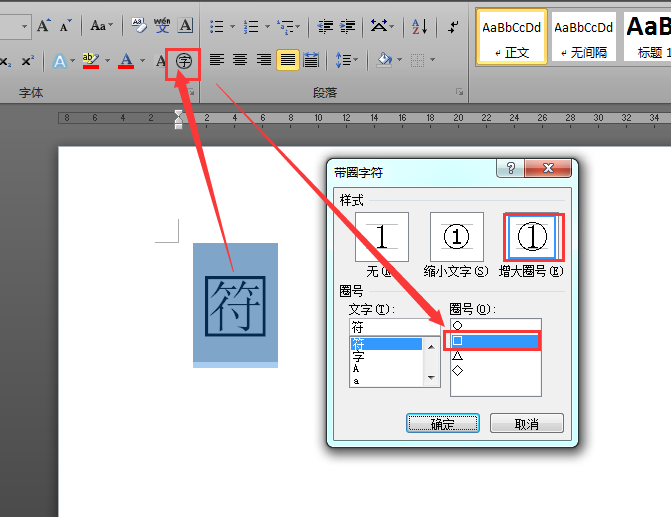Click the Subscript icon
This screenshot has height=517, width=671.
tap(5, 61)
